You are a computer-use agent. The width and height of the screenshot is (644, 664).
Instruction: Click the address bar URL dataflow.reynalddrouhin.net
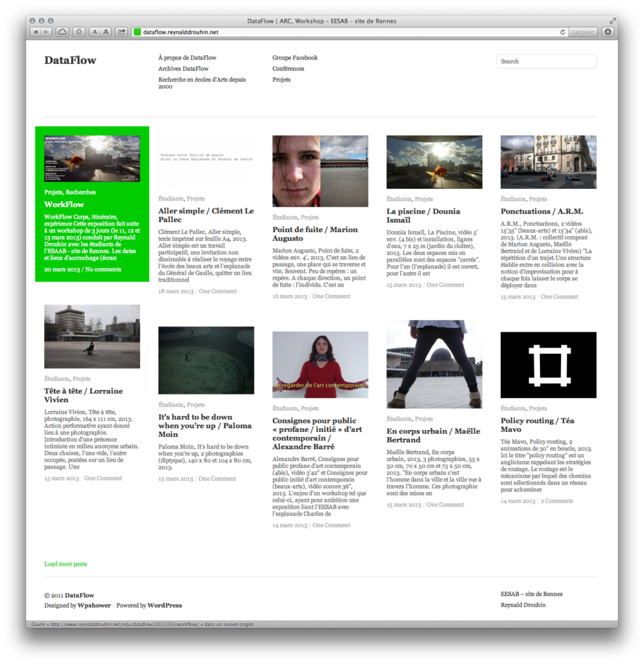pyautogui.click(x=180, y=32)
